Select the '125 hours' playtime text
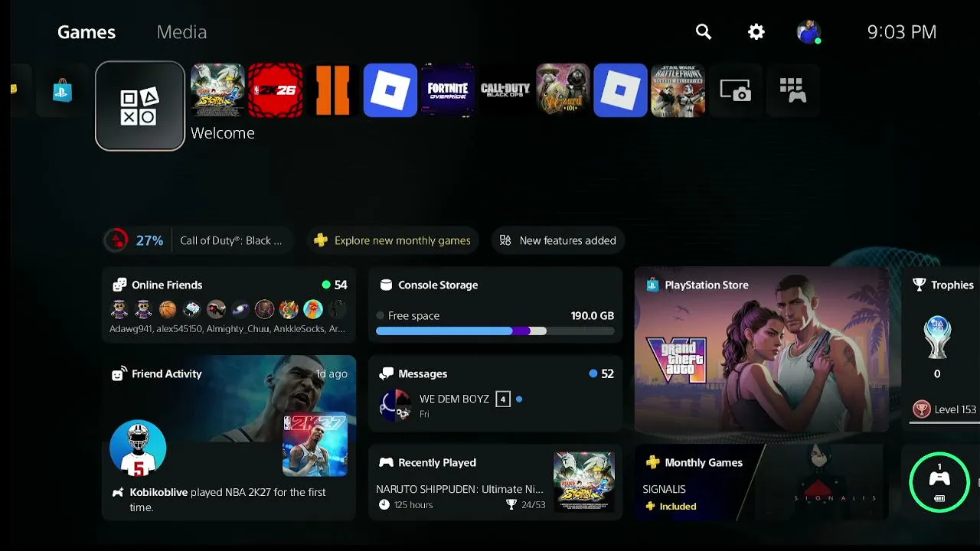This screenshot has height=551, width=980. (413, 504)
